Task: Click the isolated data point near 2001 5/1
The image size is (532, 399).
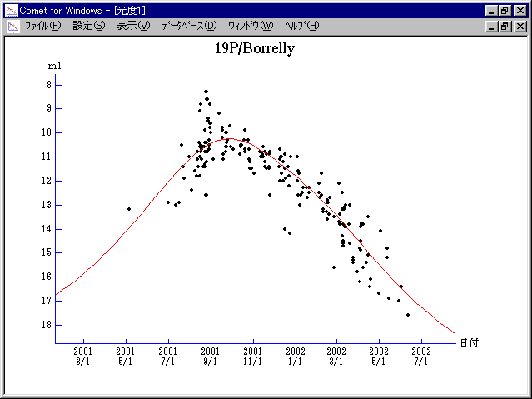Action: 129,209
